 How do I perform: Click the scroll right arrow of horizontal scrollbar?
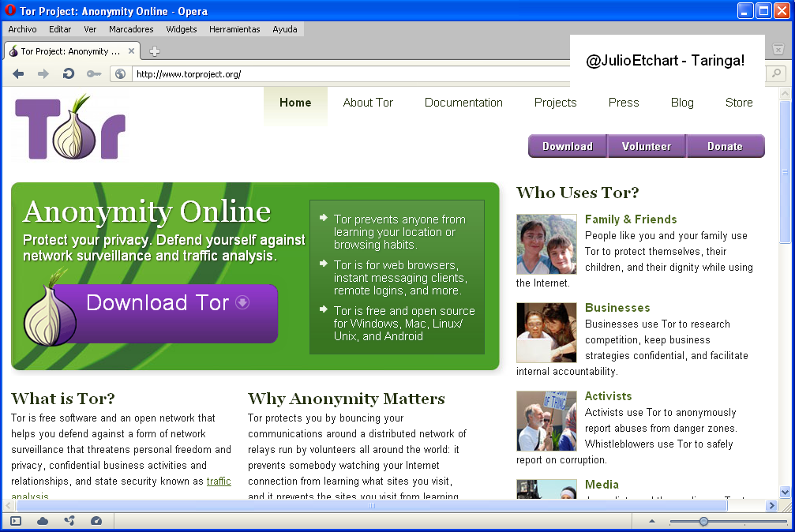click(771, 505)
